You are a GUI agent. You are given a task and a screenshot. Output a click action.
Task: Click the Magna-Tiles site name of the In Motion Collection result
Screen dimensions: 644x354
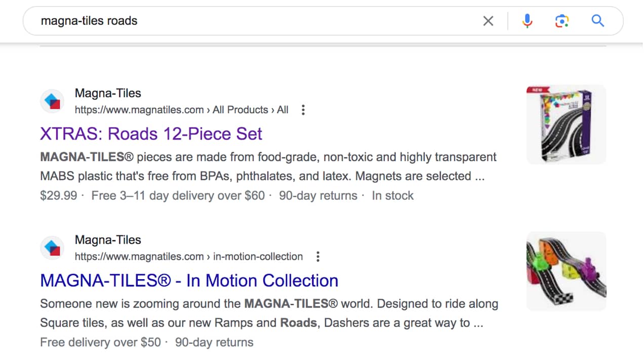click(x=108, y=240)
